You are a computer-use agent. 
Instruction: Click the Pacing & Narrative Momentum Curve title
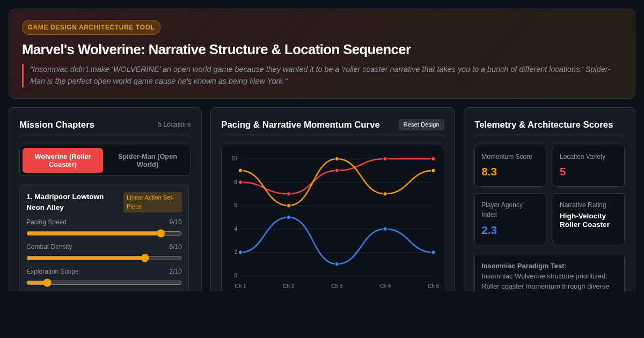(x=301, y=124)
